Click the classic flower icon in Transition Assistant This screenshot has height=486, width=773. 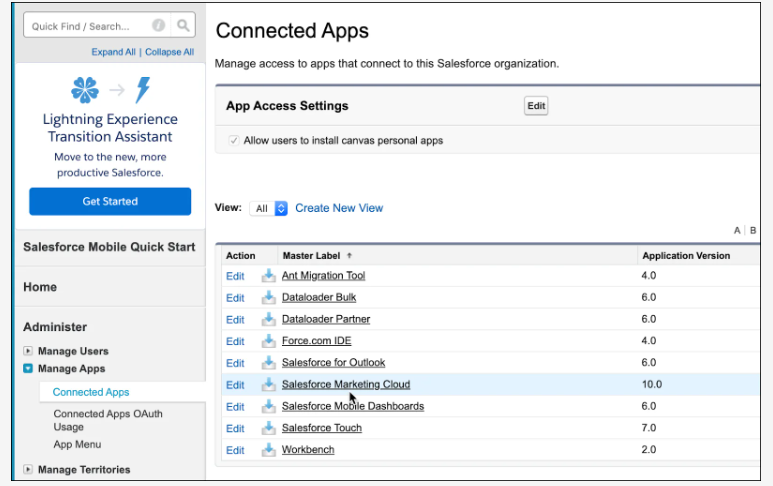(x=85, y=90)
